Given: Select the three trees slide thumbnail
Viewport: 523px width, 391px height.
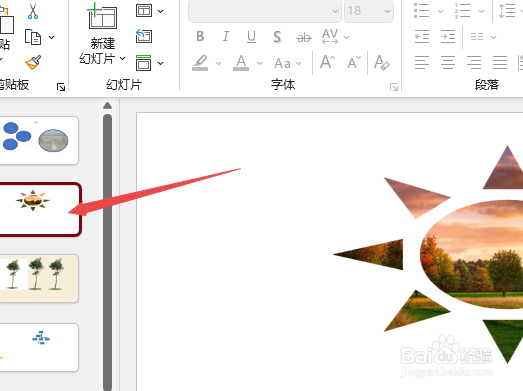Looking at the screenshot, I should click(38, 279).
